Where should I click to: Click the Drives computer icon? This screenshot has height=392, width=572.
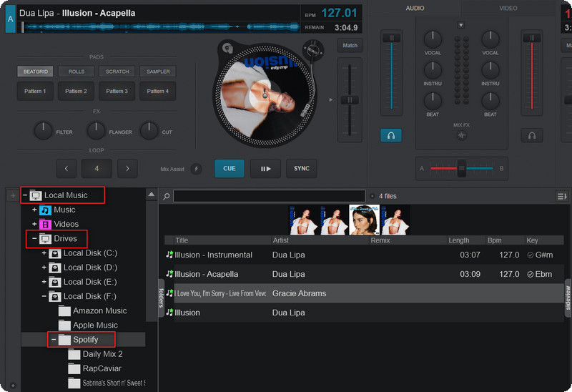tap(45, 239)
